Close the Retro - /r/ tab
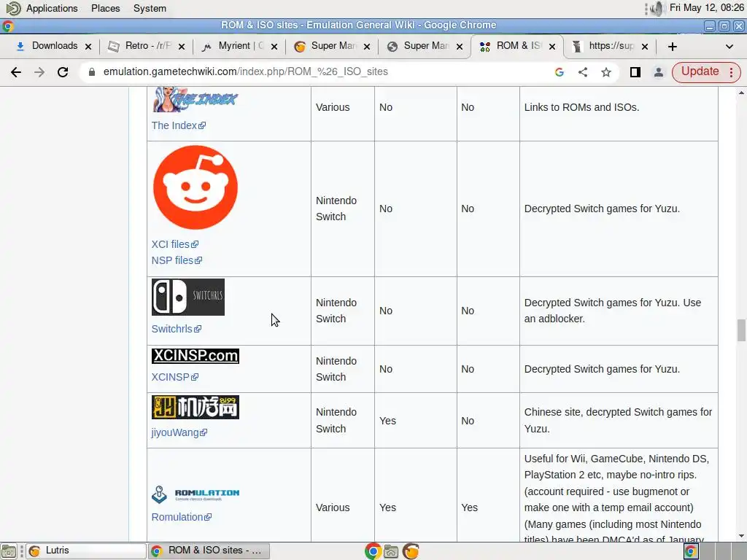This screenshot has width=747, height=560. [182, 47]
